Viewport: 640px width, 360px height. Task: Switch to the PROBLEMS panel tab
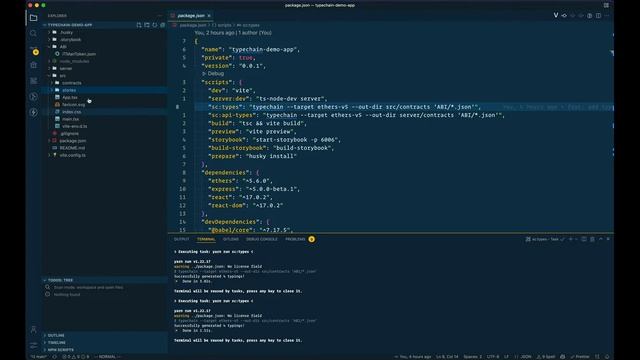pos(295,239)
